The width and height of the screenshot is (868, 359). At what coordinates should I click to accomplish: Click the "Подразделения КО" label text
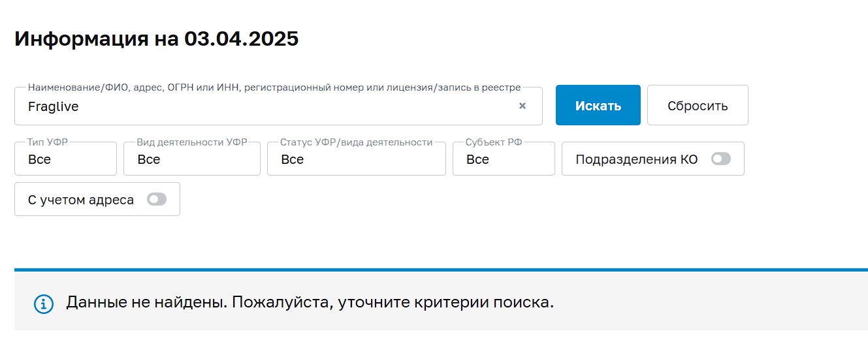click(x=636, y=159)
